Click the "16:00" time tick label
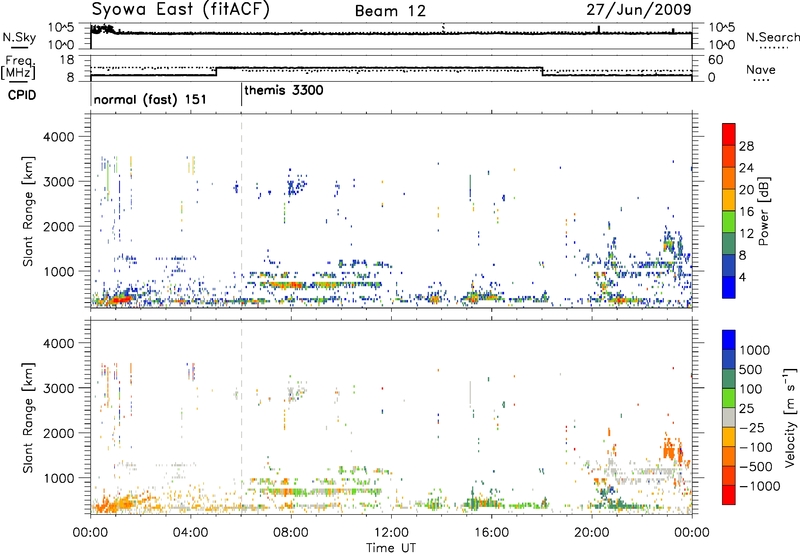 (x=491, y=533)
